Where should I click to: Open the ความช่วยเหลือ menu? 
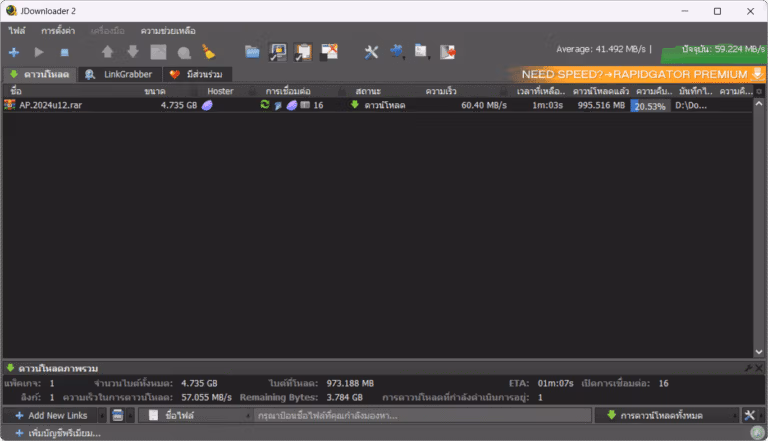tap(168, 31)
